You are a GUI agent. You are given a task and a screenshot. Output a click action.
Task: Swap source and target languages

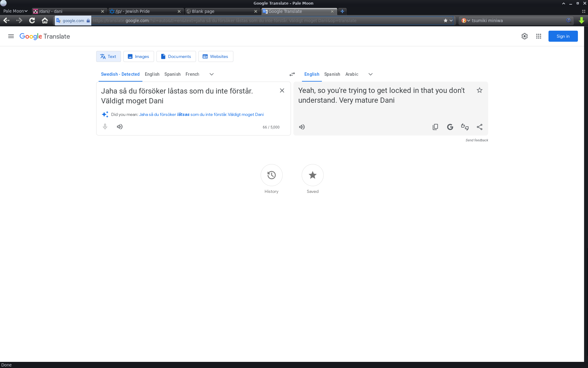pyautogui.click(x=292, y=74)
